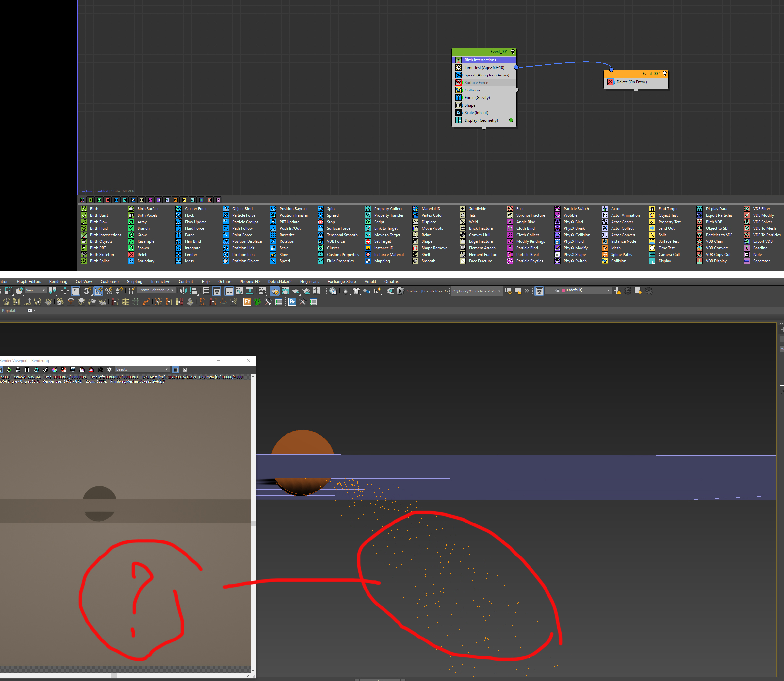Open the Graph Editors menu
784x681 pixels.
click(29, 282)
